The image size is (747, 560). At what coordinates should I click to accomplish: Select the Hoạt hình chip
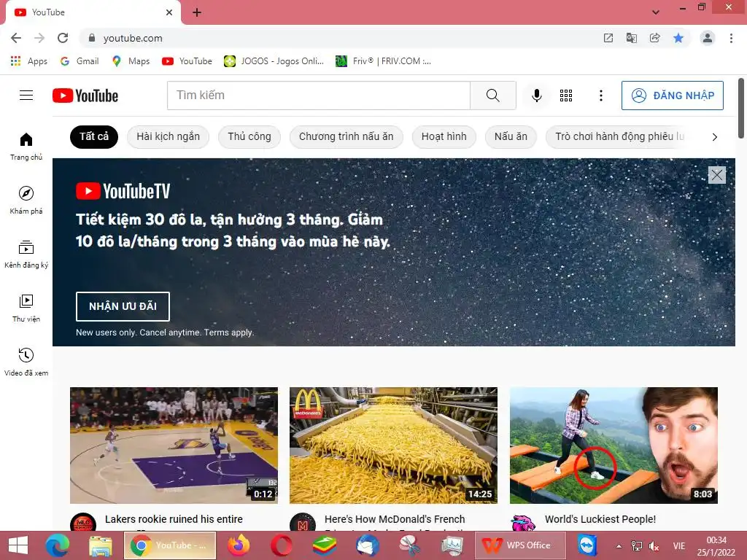[x=444, y=136]
